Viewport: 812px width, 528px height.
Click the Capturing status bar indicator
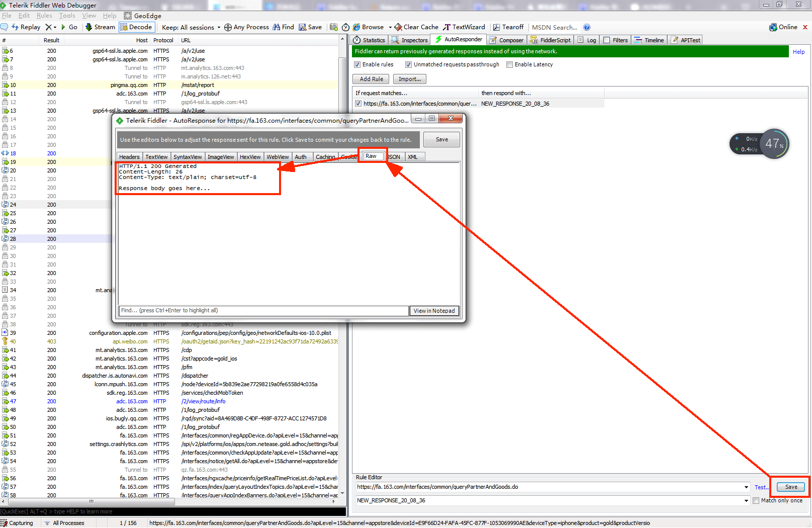click(17, 523)
